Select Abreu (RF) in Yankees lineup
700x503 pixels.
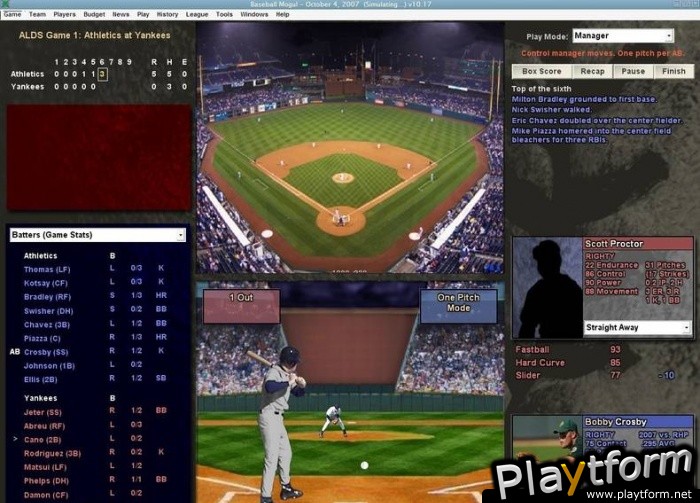(x=44, y=426)
